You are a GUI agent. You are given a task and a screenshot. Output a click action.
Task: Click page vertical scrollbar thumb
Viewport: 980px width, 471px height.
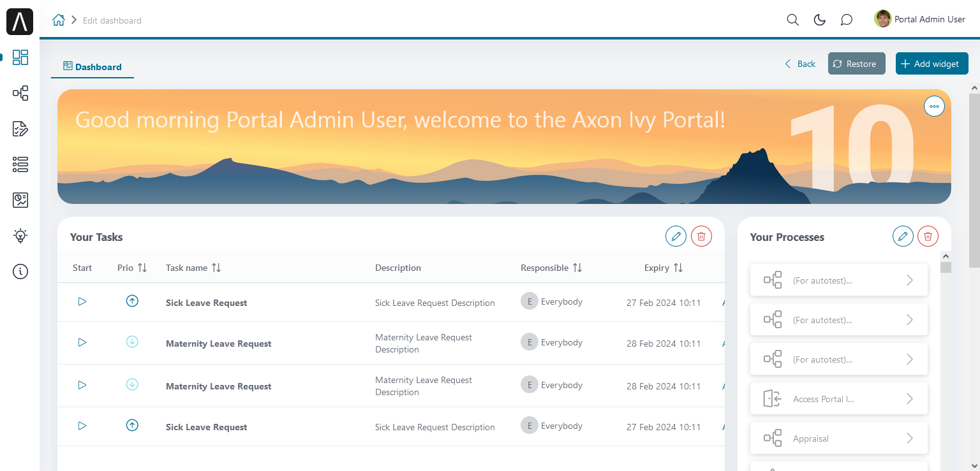(974, 180)
